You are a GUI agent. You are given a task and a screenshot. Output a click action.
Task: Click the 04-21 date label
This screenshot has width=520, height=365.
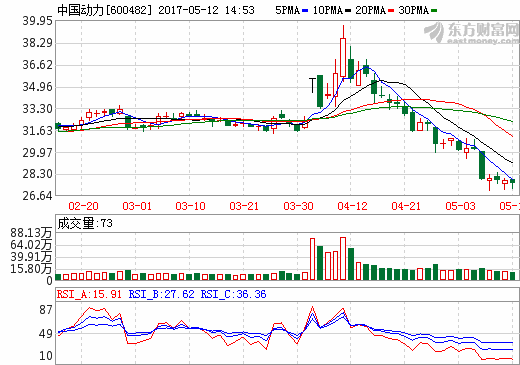(406, 206)
